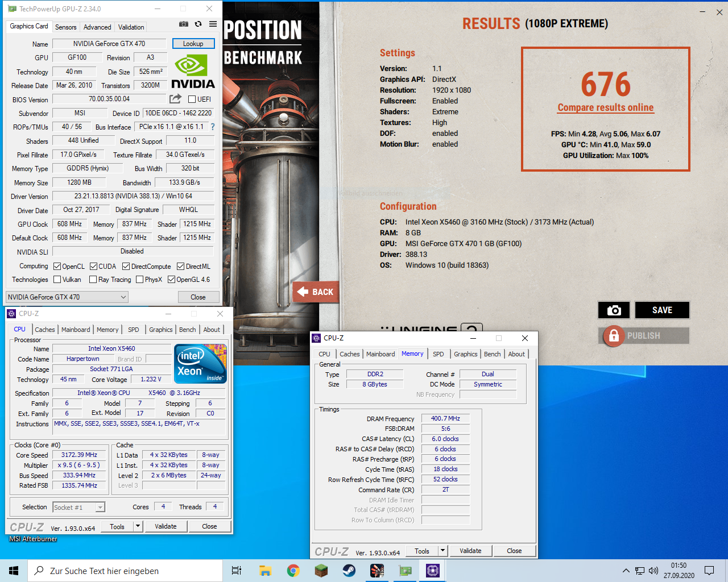Screen dimensions: 728x582
Task: Click the Validate button in left CPU-Z window
Action: click(166, 526)
